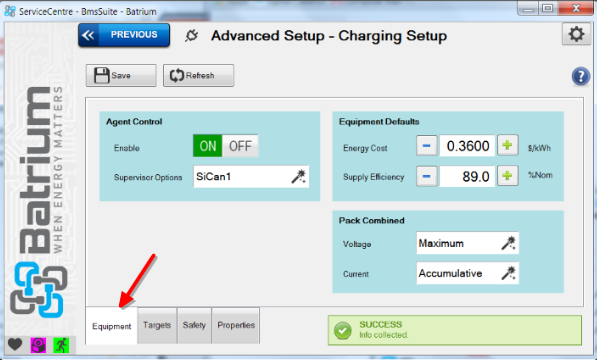Click the Save button
Screen dimensions: 597x360
click(121, 75)
